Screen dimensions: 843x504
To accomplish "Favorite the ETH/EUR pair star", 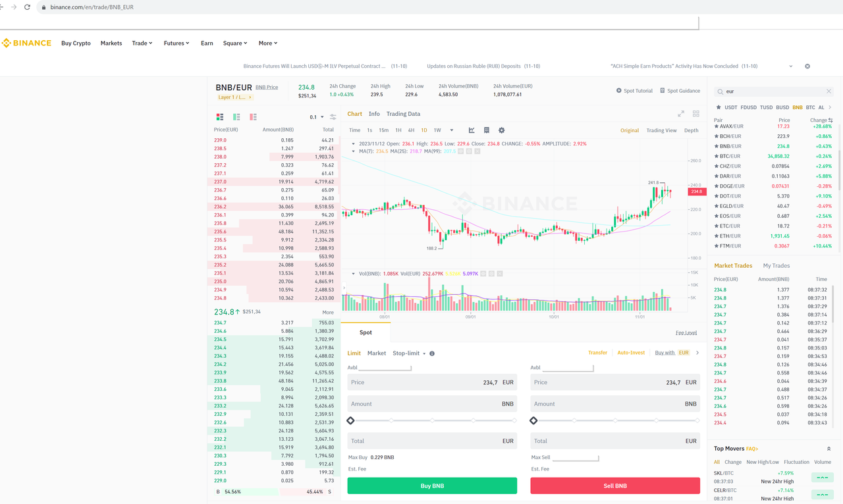I will click(717, 236).
